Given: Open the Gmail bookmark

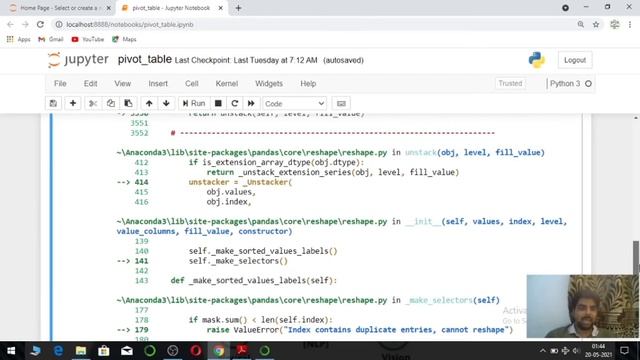Looking at the screenshot, I should coord(51,39).
